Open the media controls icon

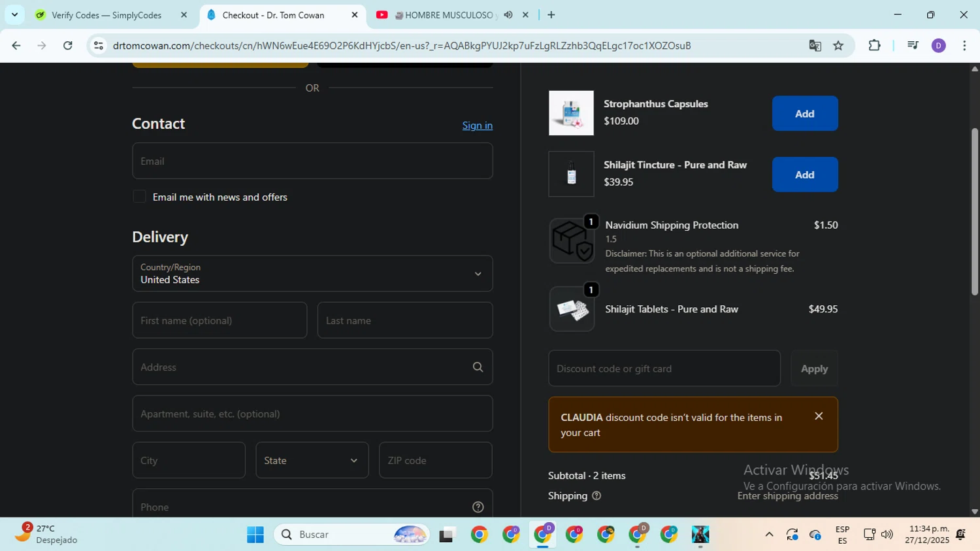click(x=913, y=45)
